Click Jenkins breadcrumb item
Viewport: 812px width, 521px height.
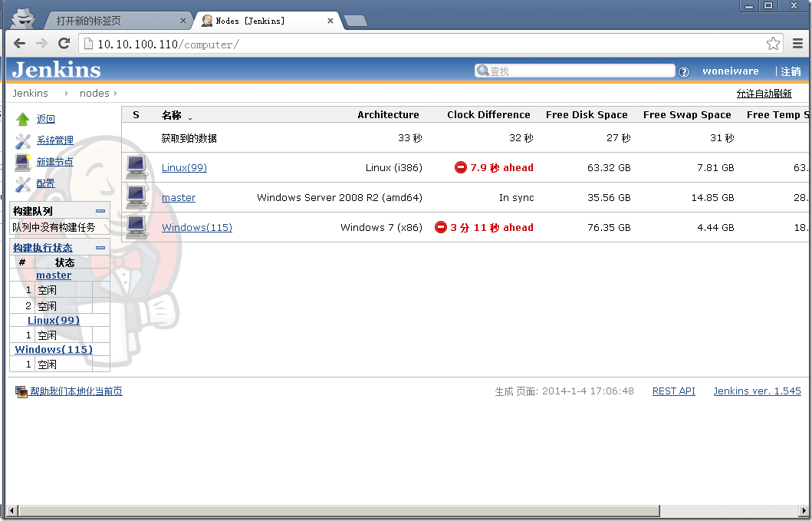(x=30, y=94)
